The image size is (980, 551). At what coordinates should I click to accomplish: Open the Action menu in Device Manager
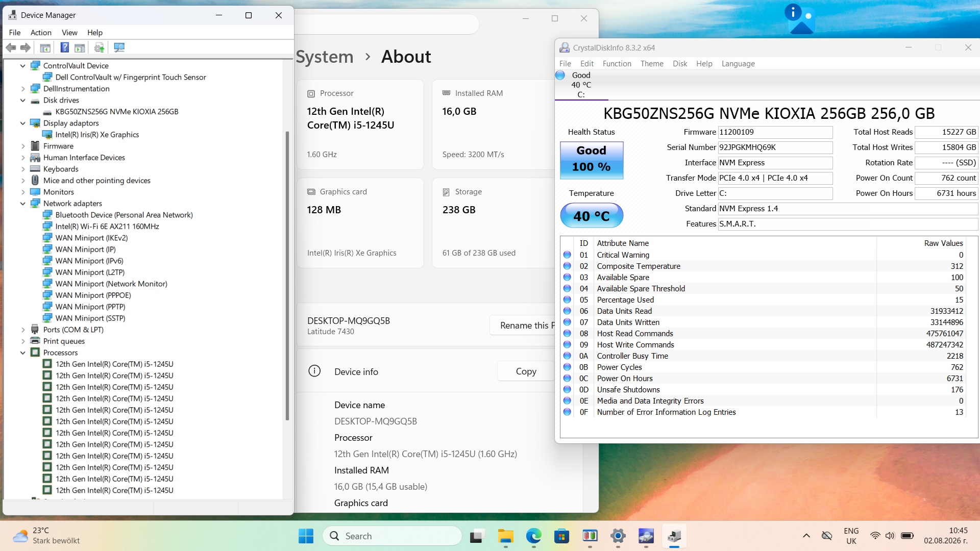41,32
